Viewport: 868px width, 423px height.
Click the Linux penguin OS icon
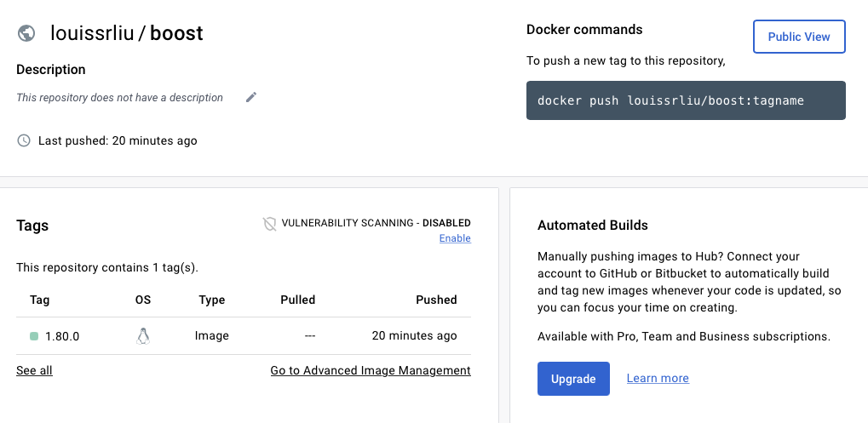pos(143,335)
